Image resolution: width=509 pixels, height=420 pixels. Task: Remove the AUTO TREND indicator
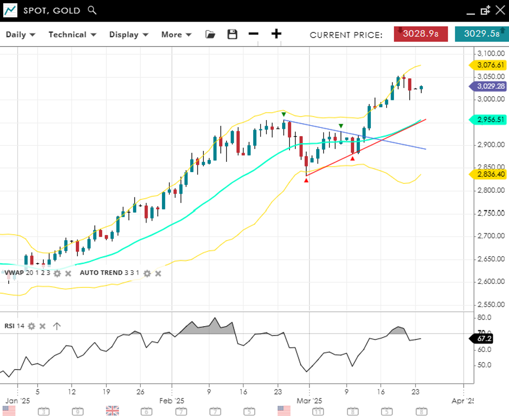pyautogui.click(x=158, y=273)
